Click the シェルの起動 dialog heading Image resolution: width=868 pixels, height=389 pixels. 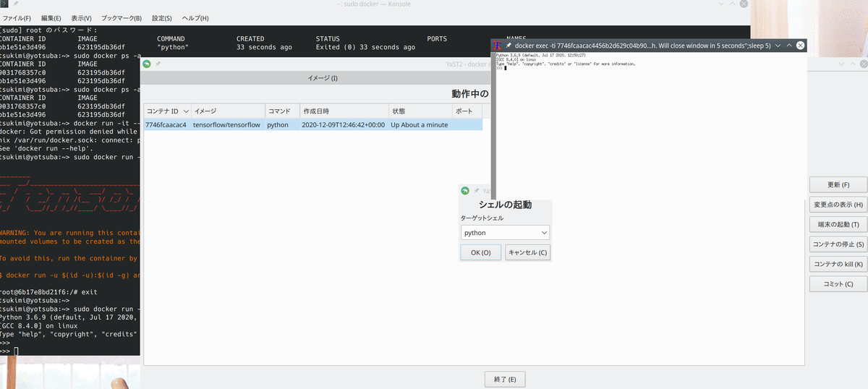505,205
